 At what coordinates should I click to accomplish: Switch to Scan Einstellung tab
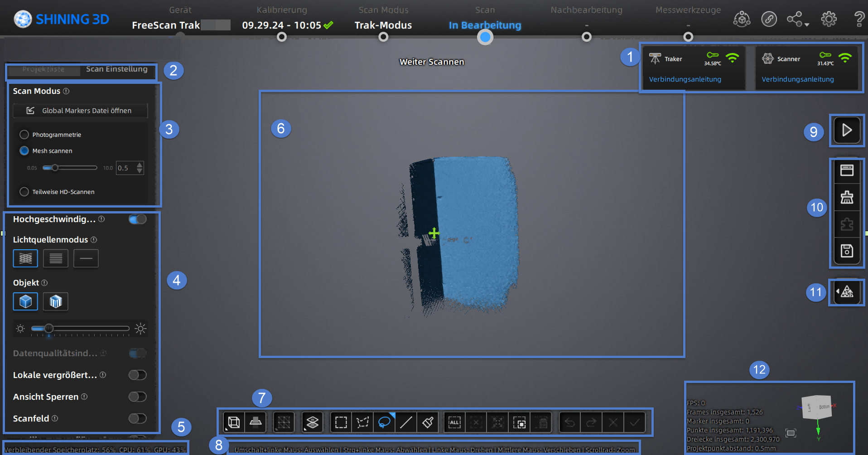[x=116, y=69]
